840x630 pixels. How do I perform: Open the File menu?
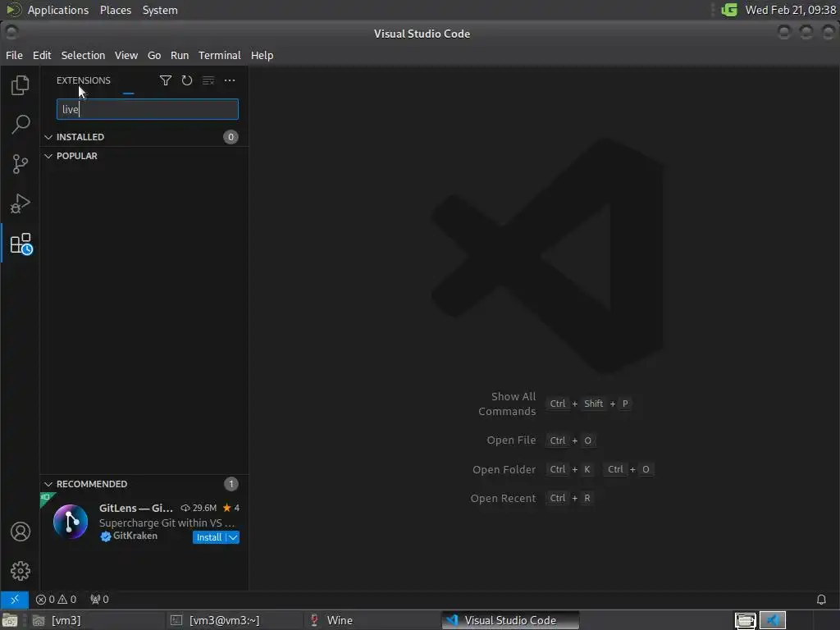tap(14, 55)
